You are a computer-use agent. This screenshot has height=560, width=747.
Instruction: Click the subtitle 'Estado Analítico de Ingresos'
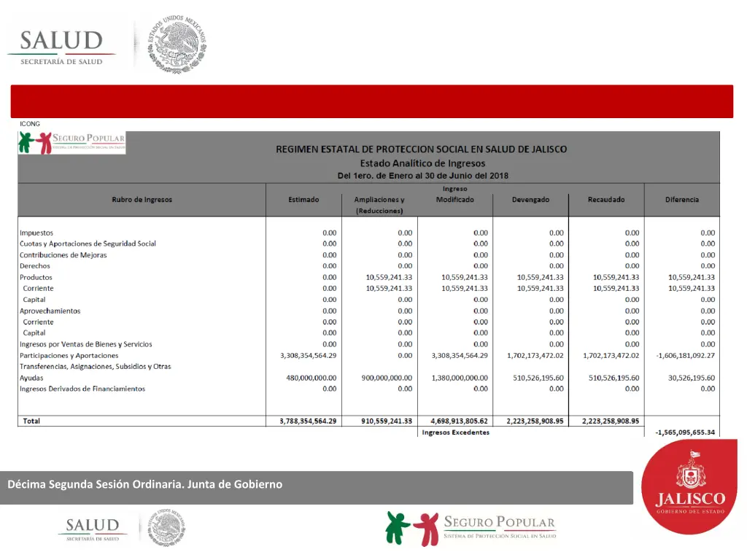click(x=422, y=163)
